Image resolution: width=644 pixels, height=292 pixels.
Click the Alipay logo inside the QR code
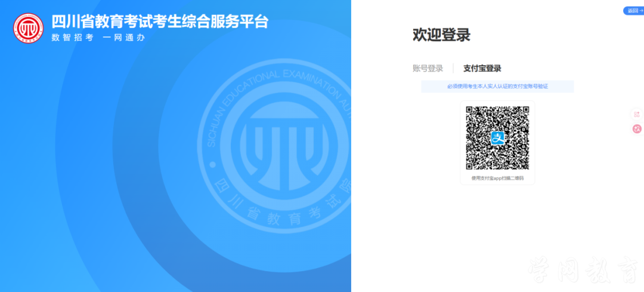tap(497, 138)
